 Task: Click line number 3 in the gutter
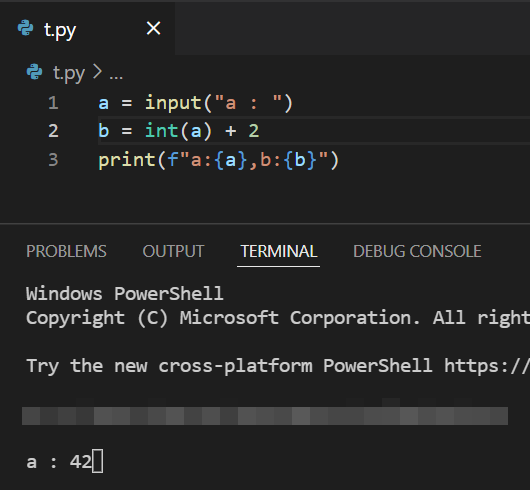[53, 160]
